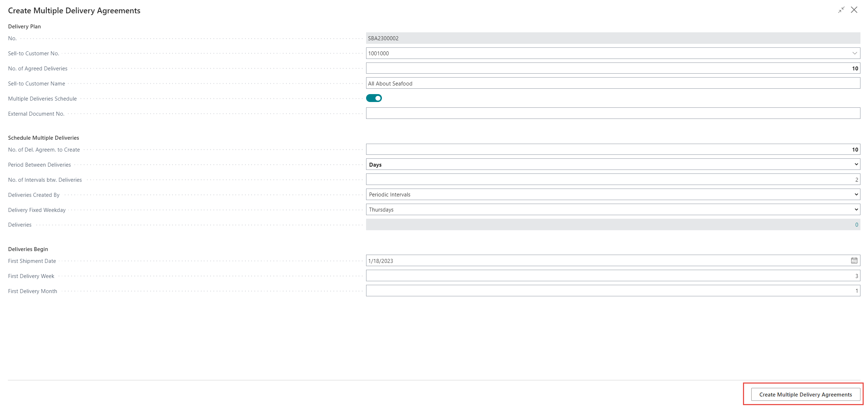The height and width of the screenshot is (408, 868).
Task: Click Sell-to Customer Name field
Action: point(613,83)
